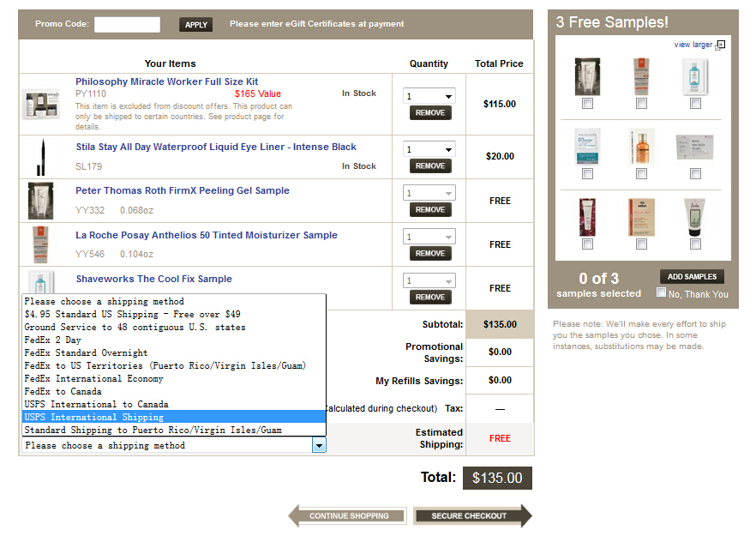Click the green tube sample image
756x536 pixels.
tap(695, 217)
